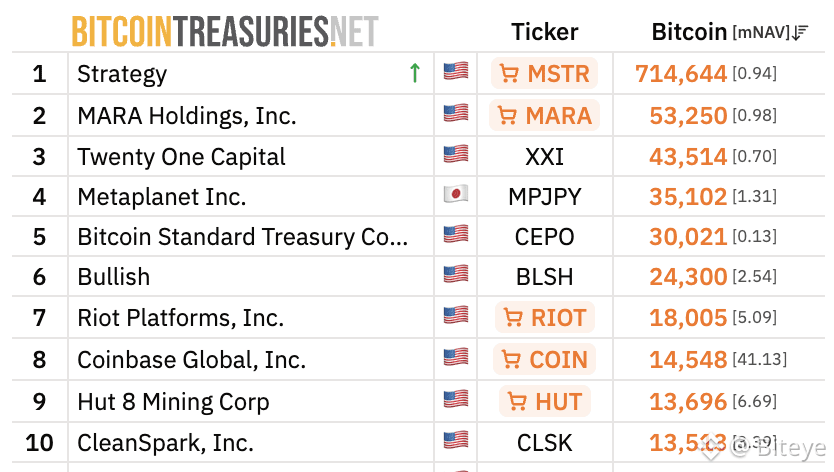Click the Bitcoin column header

689,32
